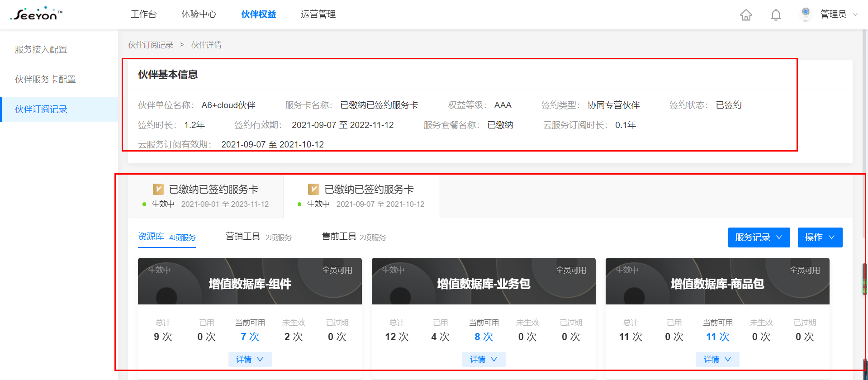The image size is (868, 380).
Task: Click the Seeyon logo
Action: (x=36, y=14)
